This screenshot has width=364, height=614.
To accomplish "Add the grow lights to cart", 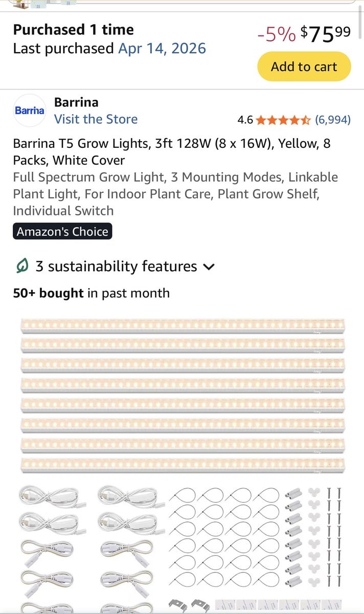I will tap(304, 67).
